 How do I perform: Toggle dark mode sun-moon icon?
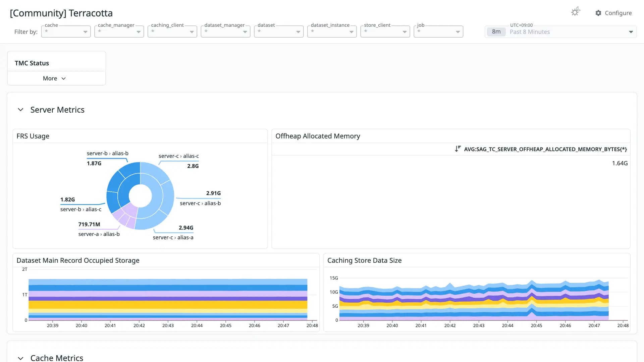(576, 12)
